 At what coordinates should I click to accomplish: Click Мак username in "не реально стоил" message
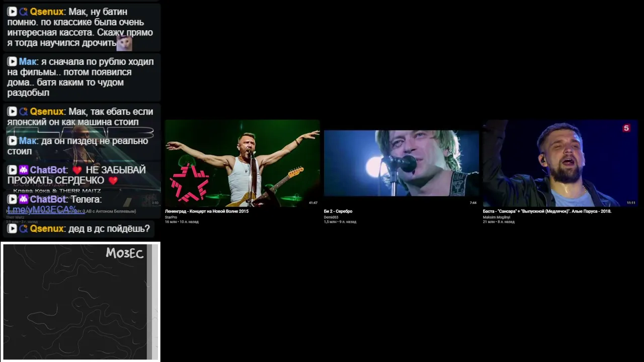point(28,141)
